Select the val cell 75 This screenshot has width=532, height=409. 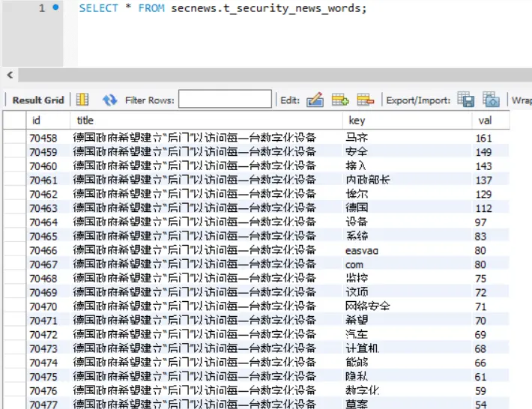point(491,278)
